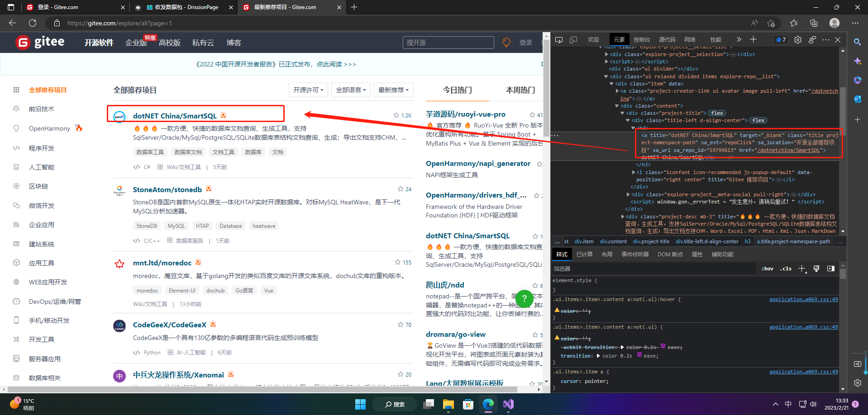Add a new style rule with the plus icon
The width and height of the screenshot is (868, 415).
click(x=802, y=268)
